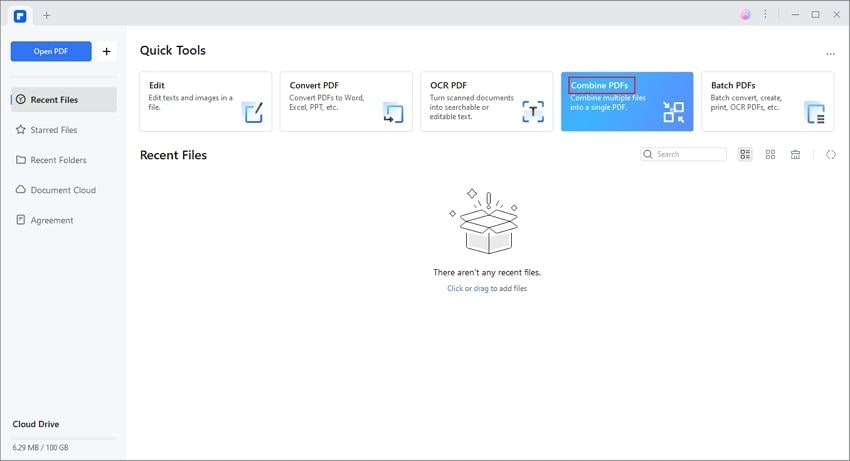Screen dimensions: 850x461
Task: Open Quick Tools more options ellipsis
Action: (x=830, y=54)
